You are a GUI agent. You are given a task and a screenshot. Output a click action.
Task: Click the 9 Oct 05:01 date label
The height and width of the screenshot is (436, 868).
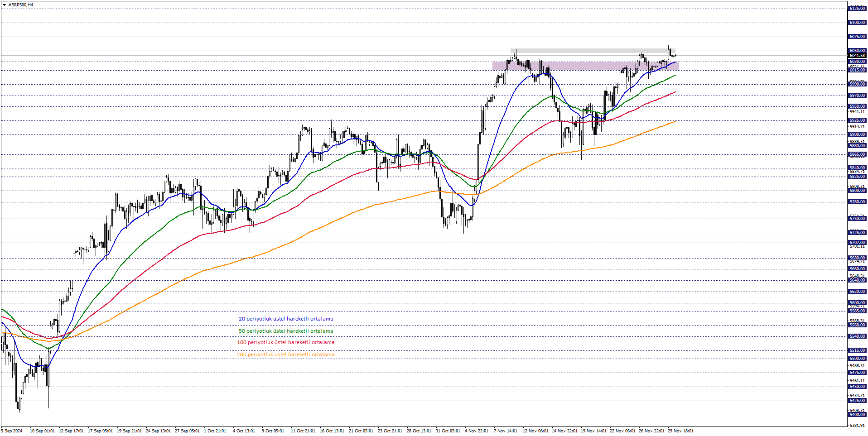point(273,431)
